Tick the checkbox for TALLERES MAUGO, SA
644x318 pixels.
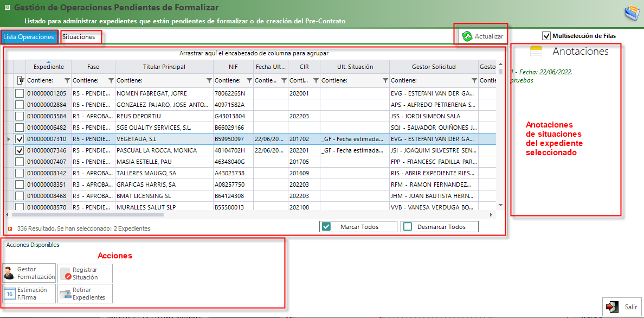[20, 174]
